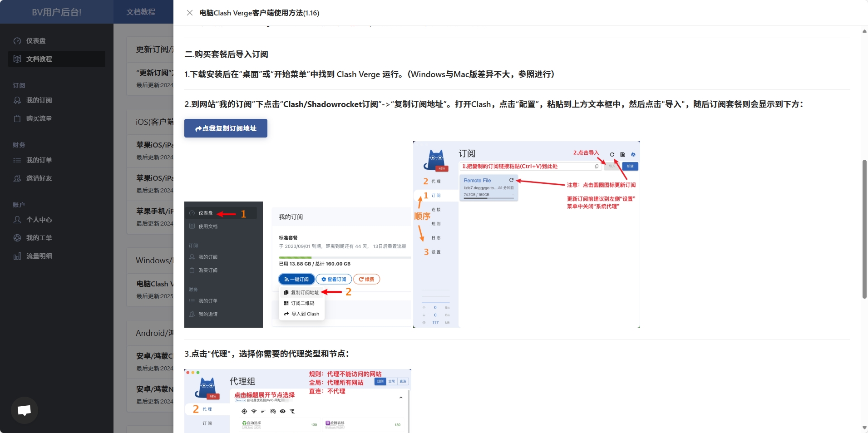Click the 我的工单 support icon
Image resolution: width=868 pixels, height=433 pixels.
click(17, 238)
